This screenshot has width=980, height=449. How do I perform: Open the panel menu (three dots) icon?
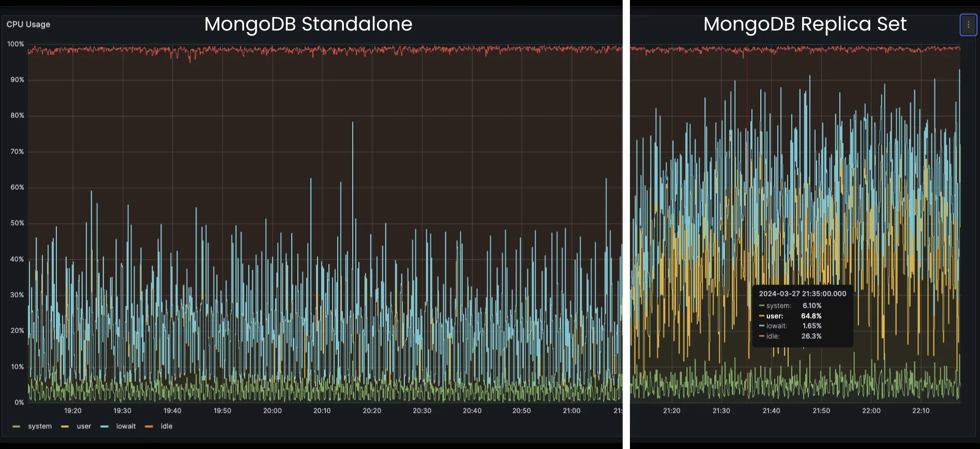coord(968,25)
